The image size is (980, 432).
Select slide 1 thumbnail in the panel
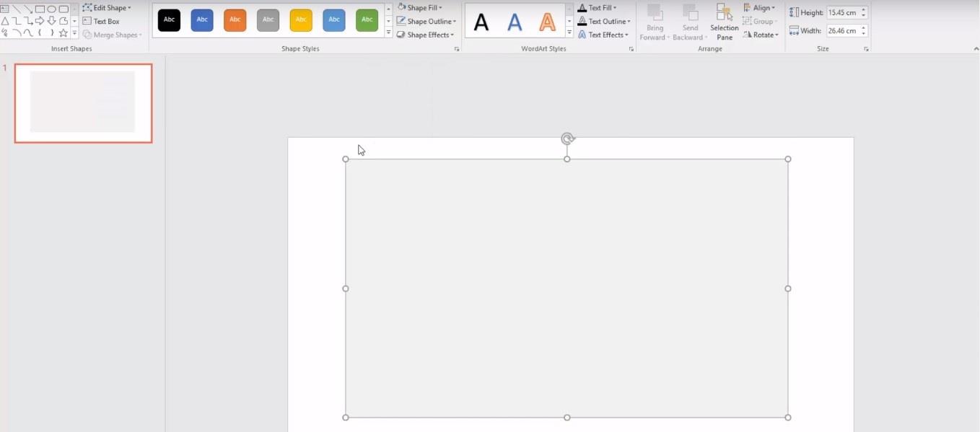[x=83, y=103]
